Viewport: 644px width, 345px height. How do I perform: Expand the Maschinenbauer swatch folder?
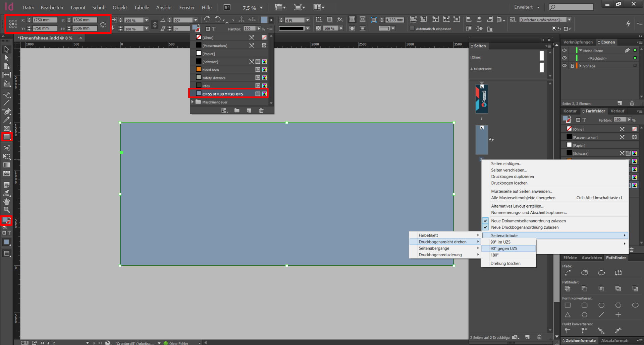193,102
